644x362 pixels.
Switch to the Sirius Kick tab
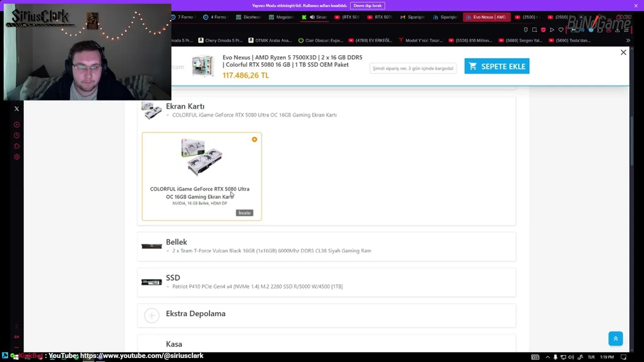(314, 17)
